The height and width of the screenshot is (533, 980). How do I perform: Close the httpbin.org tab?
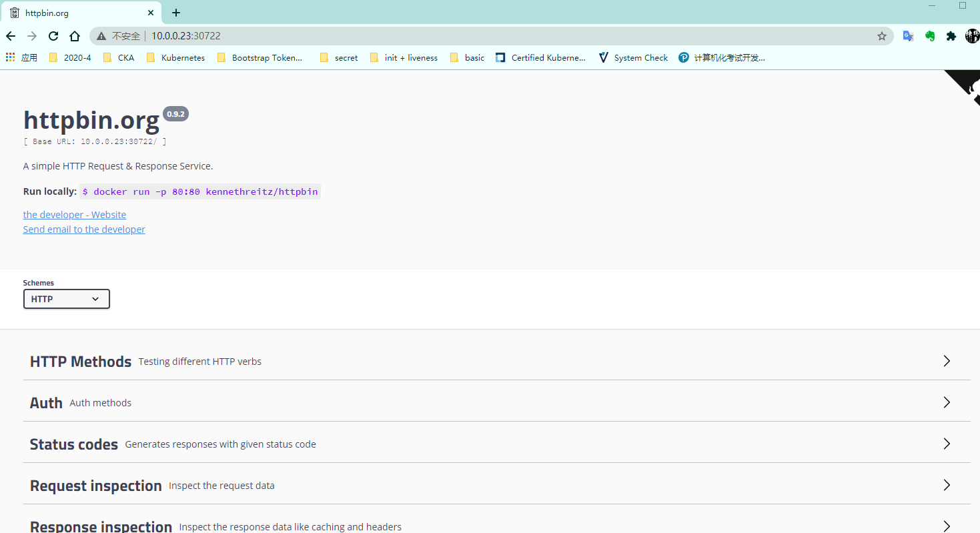(151, 13)
